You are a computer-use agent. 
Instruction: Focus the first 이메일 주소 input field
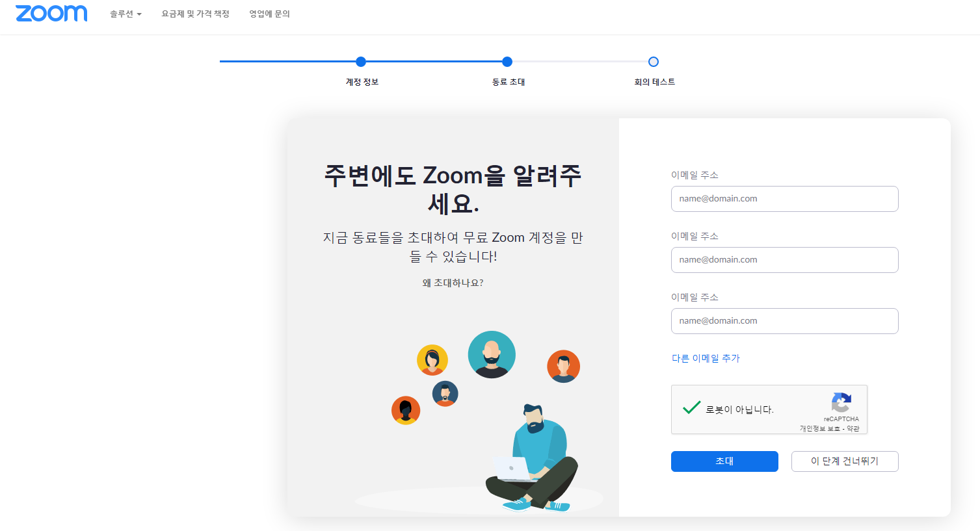pos(785,199)
